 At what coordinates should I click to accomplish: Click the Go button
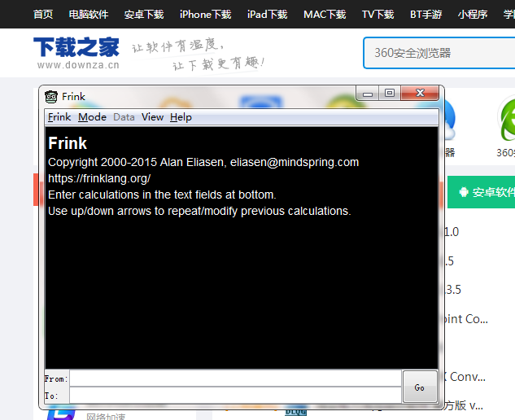point(420,387)
